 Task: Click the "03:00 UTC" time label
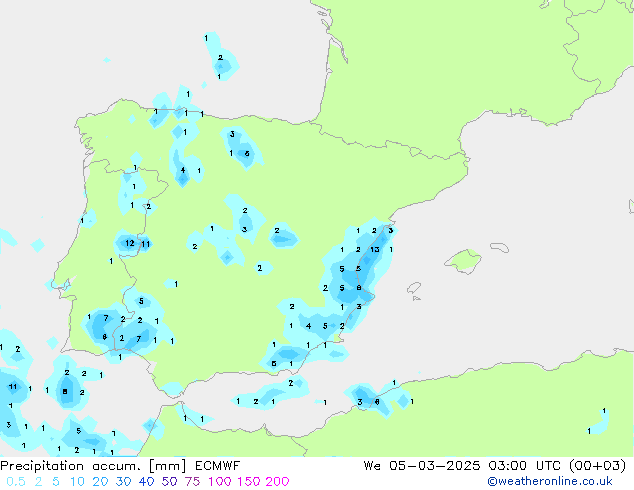[524, 466]
